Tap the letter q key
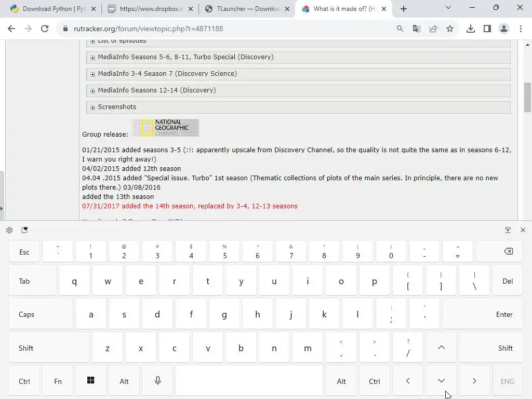 [74, 281]
